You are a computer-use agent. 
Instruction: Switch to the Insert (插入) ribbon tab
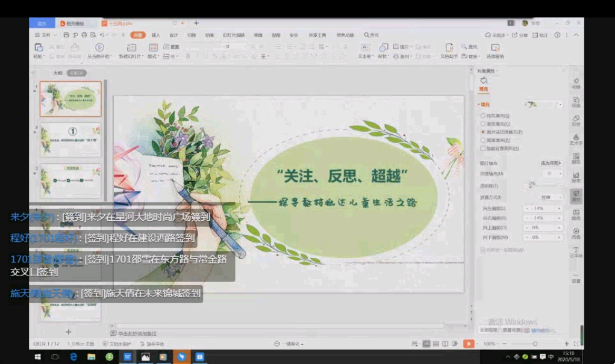point(156,35)
